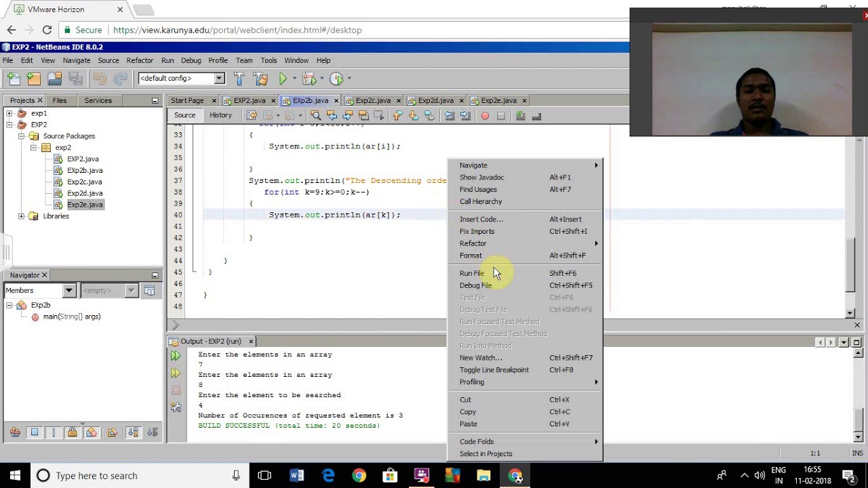Screen dimensions: 868x488
Task: Click the Source view button
Action: [x=184, y=115]
